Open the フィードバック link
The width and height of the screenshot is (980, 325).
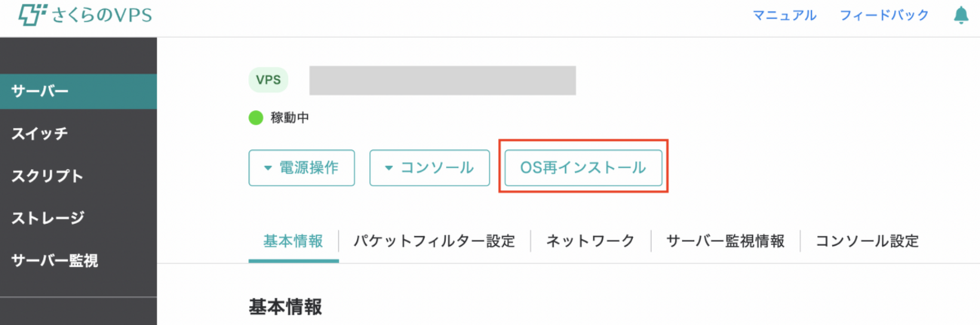pos(884,15)
